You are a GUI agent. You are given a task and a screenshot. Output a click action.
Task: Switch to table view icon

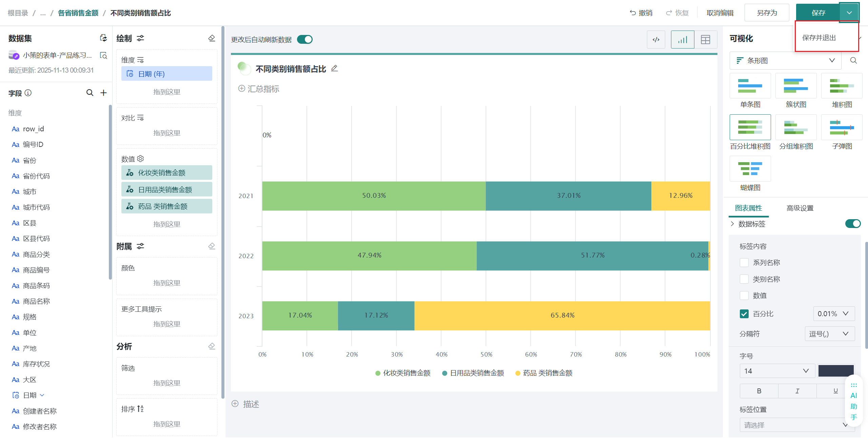click(x=705, y=40)
